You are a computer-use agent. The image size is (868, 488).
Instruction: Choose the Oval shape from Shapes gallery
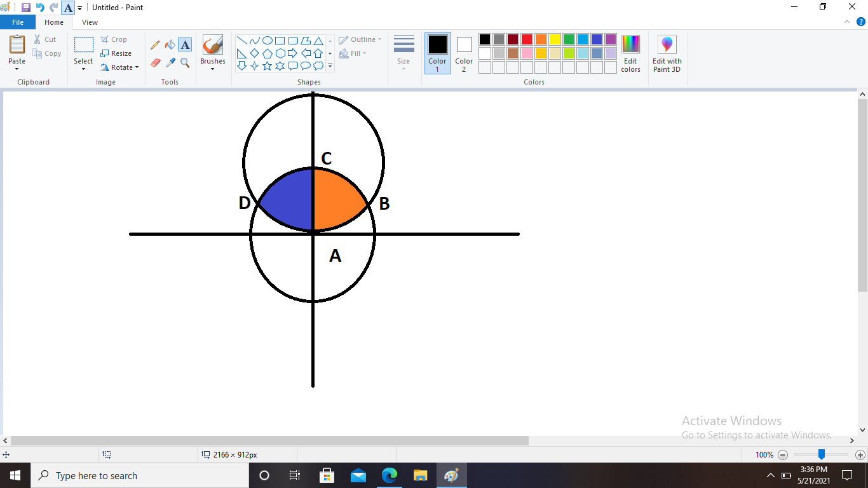click(268, 40)
